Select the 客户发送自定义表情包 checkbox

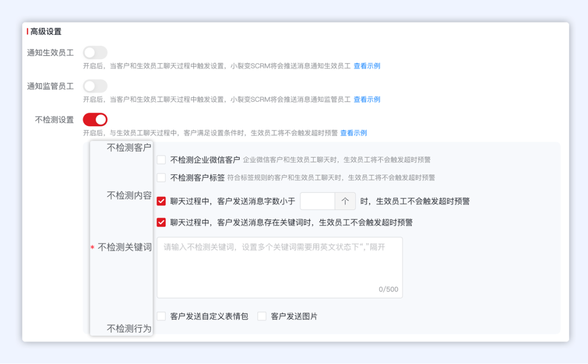tap(161, 316)
